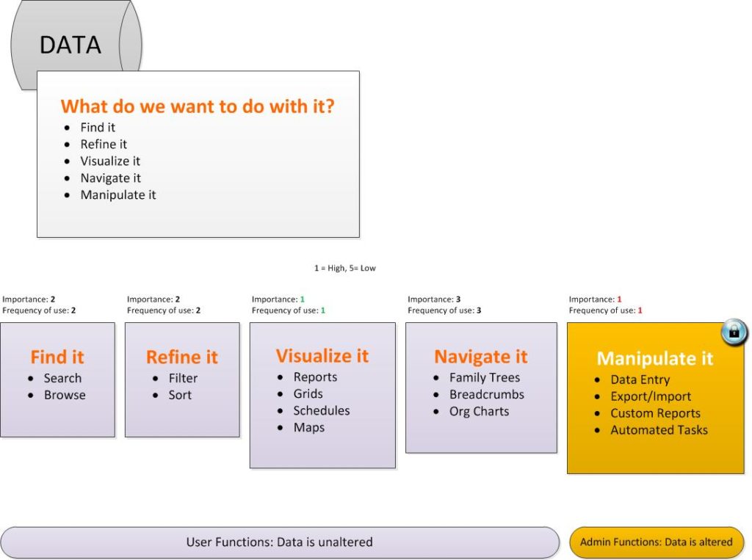Viewport: 752px width, 560px height.
Task: Click 'Importance: 2' label above Refine it box
Action: point(153,299)
